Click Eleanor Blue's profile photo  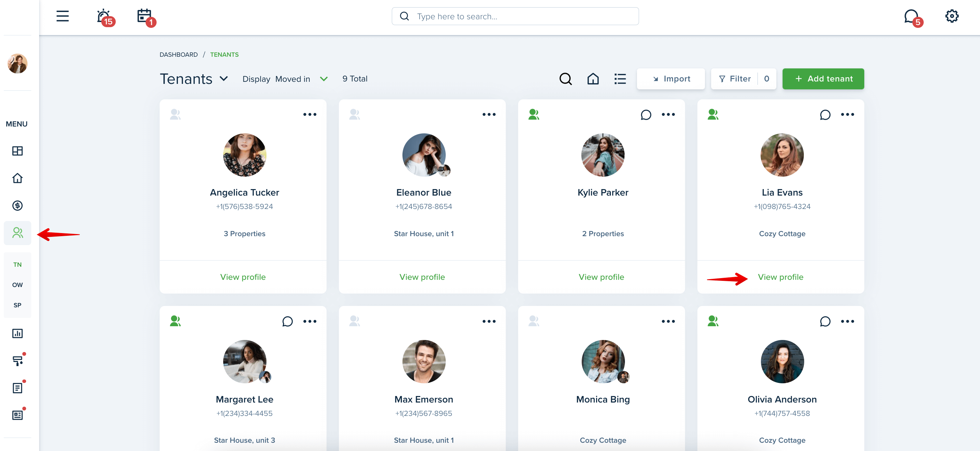424,155
